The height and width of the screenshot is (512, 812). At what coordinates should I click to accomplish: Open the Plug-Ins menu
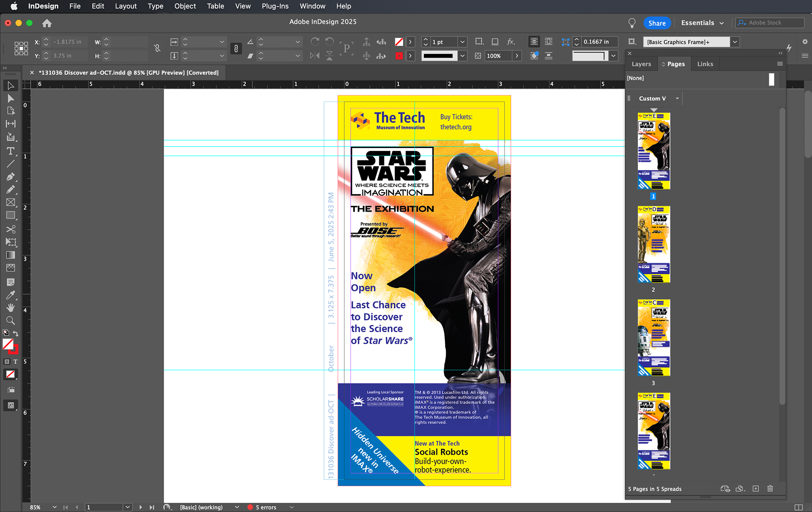tap(275, 6)
